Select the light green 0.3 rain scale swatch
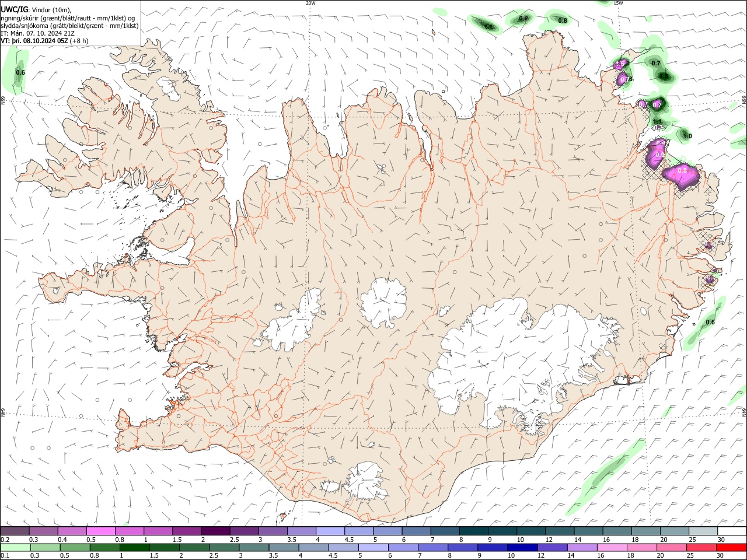Screen dimensions: 747x560 pyautogui.click(x=44, y=548)
